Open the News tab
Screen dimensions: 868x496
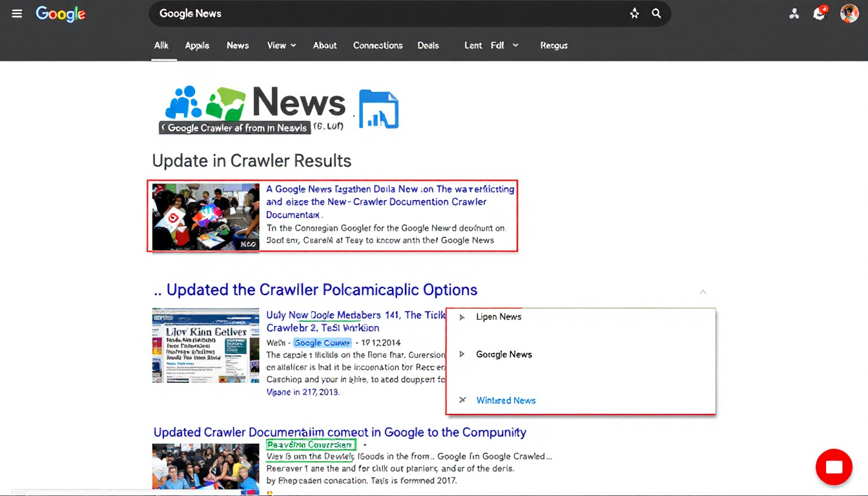[238, 45]
